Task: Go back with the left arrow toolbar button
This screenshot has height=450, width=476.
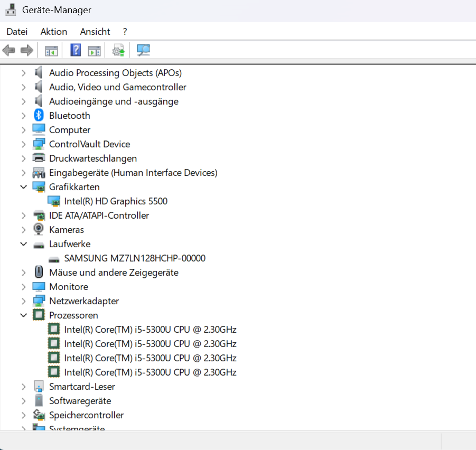Action: pos(9,50)
